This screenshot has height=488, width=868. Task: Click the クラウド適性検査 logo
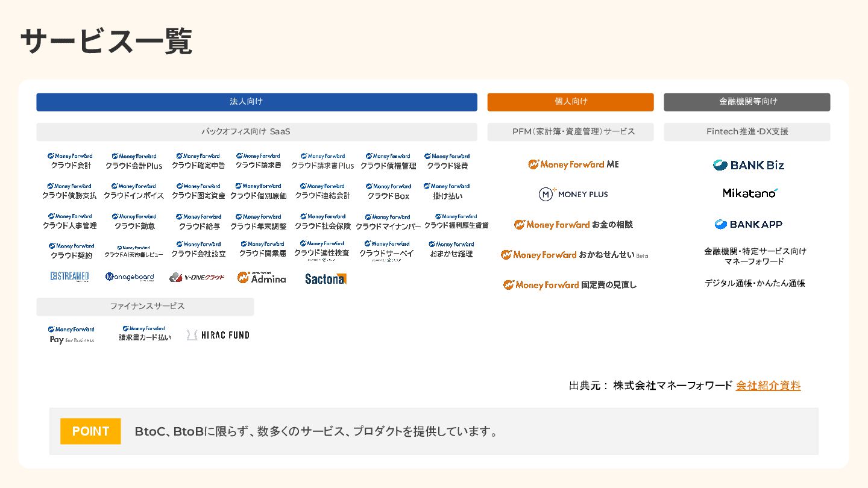point(322,251)
